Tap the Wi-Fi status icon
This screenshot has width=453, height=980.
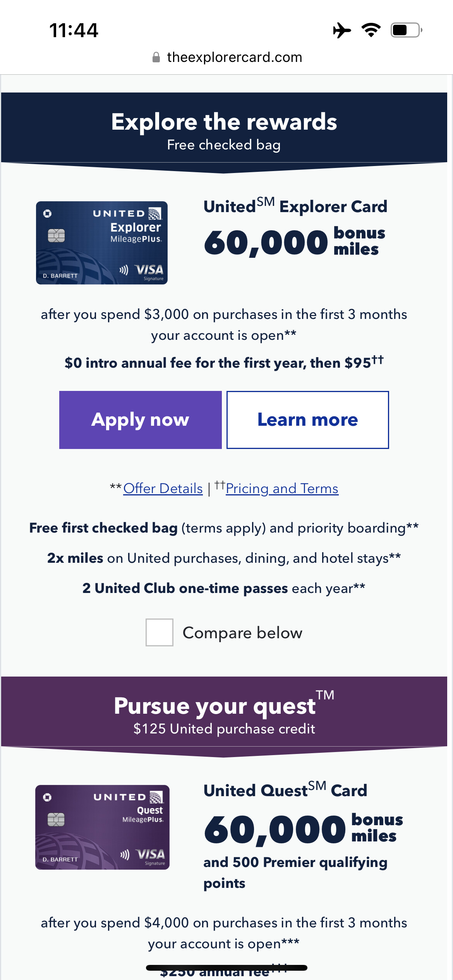pos(371,30)
